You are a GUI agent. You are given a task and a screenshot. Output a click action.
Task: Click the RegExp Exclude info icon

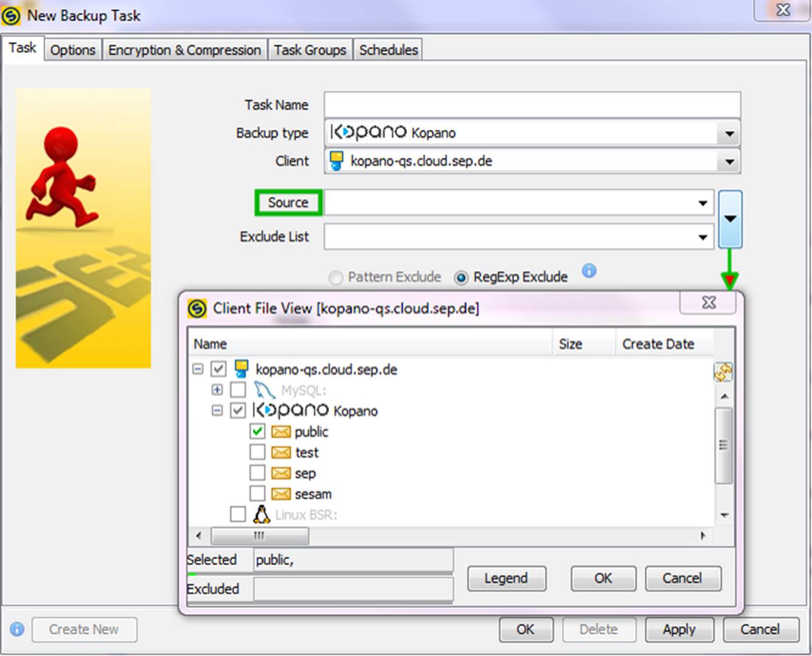pos(589,271)
